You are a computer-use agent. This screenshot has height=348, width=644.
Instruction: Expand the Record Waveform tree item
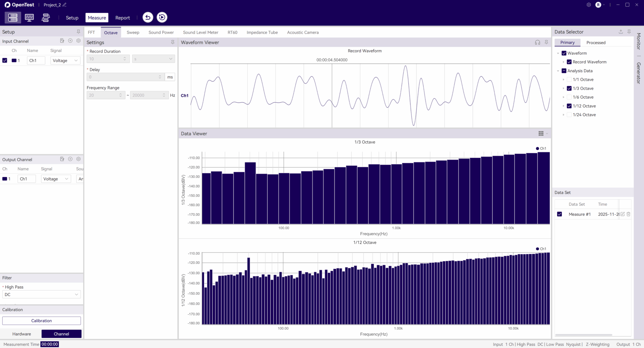coord(563,62)
